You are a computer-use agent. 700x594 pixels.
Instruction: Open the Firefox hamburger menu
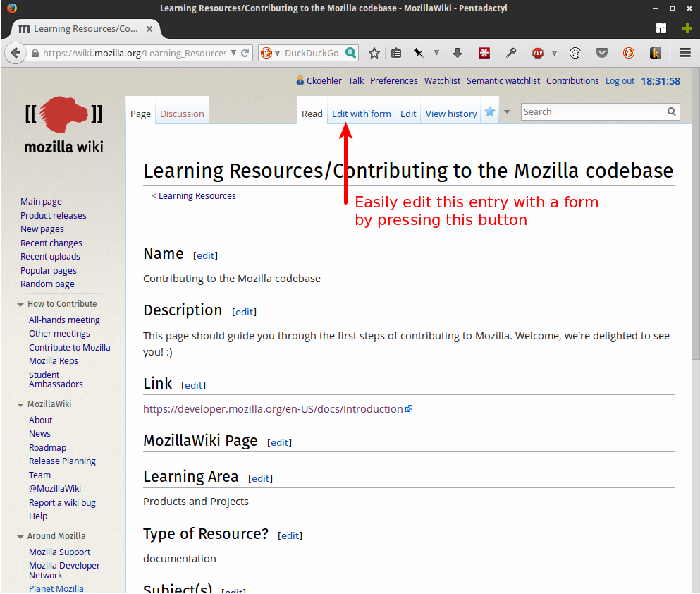coord(684,53)
